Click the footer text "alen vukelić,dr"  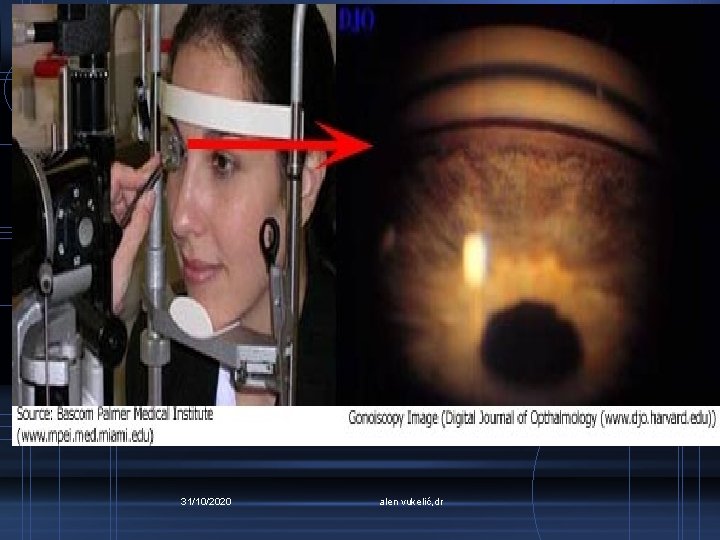coord(411,502)
